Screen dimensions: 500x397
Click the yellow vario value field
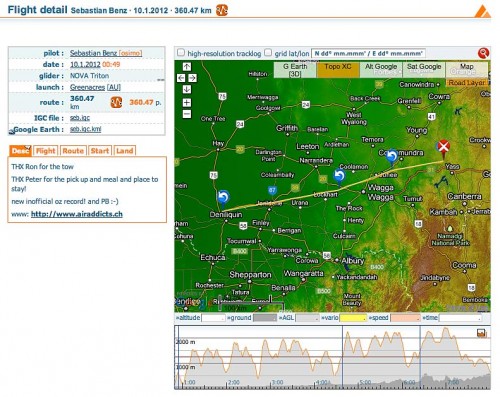(x=353, y=318)
